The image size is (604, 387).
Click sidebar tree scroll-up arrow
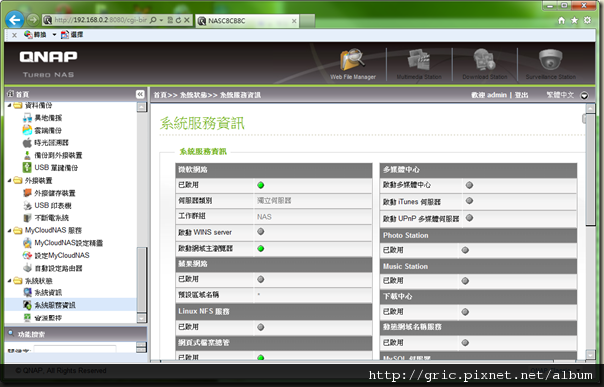coord(141,107)
